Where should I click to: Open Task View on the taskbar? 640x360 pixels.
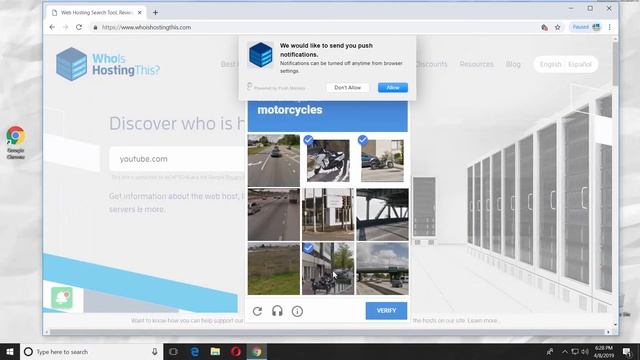[173, 352]
